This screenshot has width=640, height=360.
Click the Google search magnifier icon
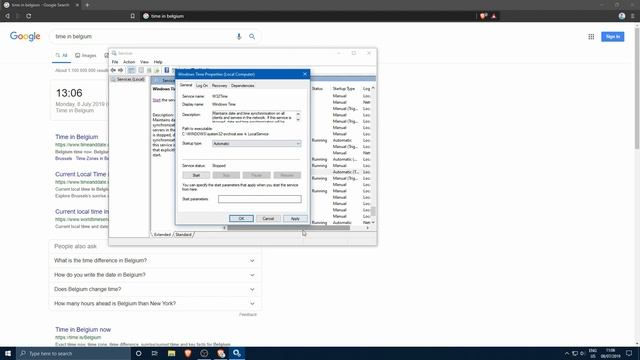(252, 36)
